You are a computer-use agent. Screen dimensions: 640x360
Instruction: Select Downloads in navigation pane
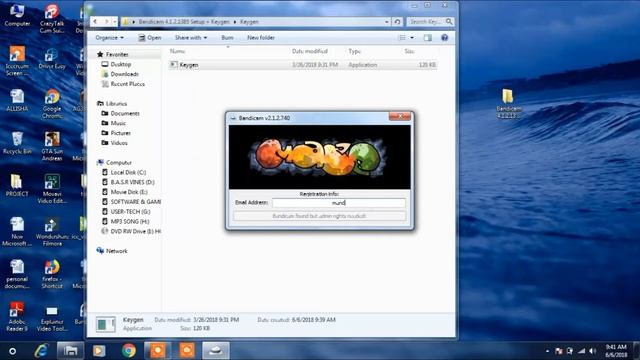tap(124, 74)
